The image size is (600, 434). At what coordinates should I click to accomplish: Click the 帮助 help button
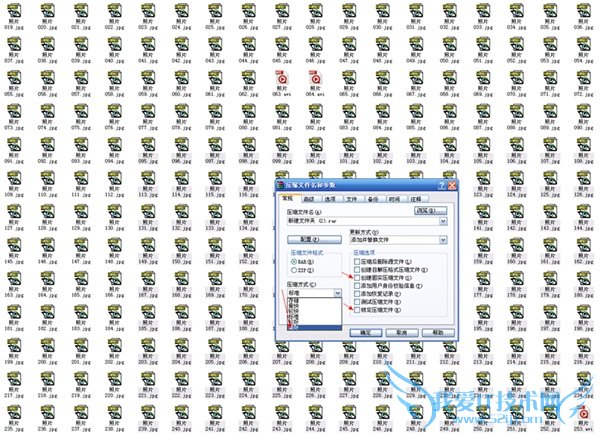438,333
